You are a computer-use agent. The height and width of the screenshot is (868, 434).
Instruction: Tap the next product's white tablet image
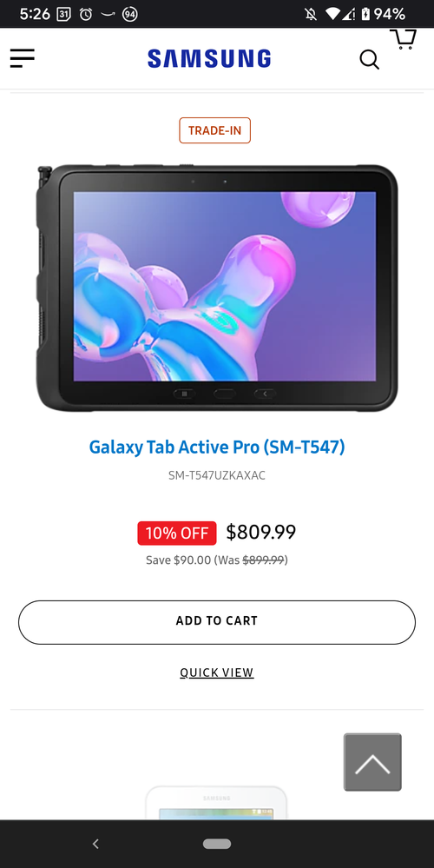pyautogui.click(x=216, y=803)
